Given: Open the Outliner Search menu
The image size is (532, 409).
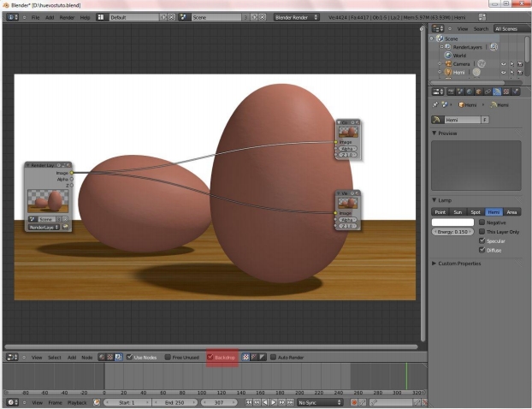Looking at the screenshot, I should click(x=481, y=29).
